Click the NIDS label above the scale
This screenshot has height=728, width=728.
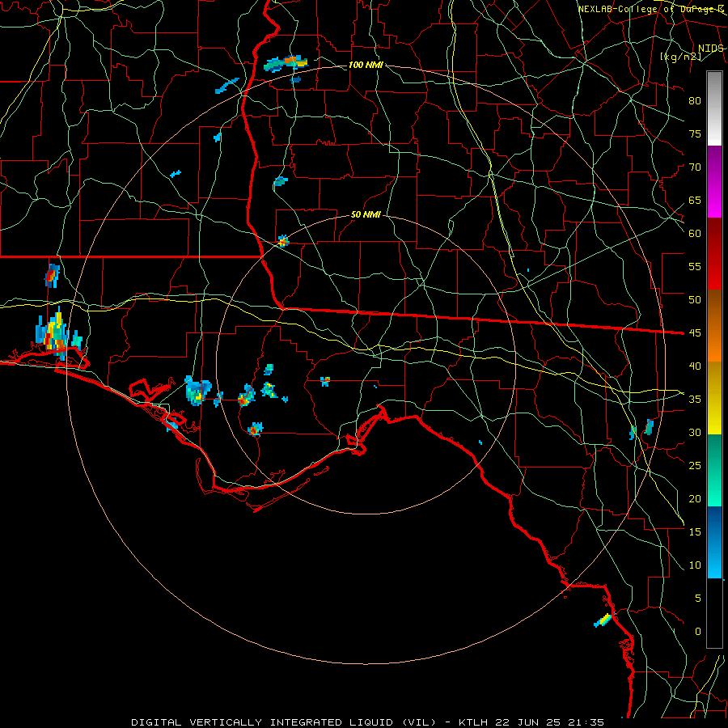(x=711, y=49)
